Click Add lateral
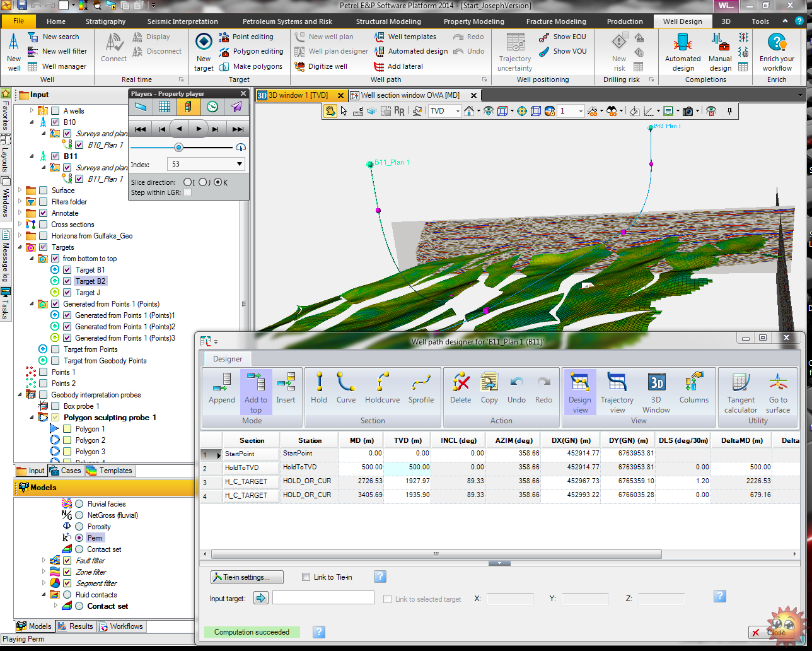The height and width of the screenshot is (651, 812). (398, 66)
